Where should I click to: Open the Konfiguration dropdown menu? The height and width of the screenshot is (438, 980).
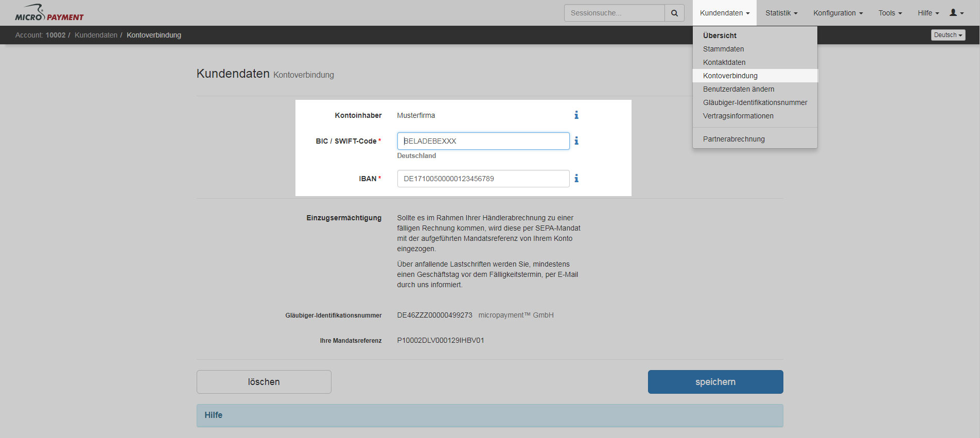coord(837,13)
